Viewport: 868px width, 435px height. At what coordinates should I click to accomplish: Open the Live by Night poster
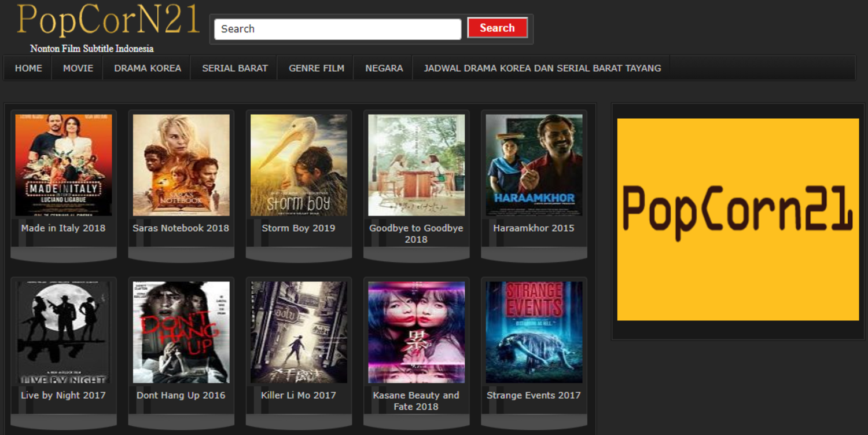[x=64, y=332]
